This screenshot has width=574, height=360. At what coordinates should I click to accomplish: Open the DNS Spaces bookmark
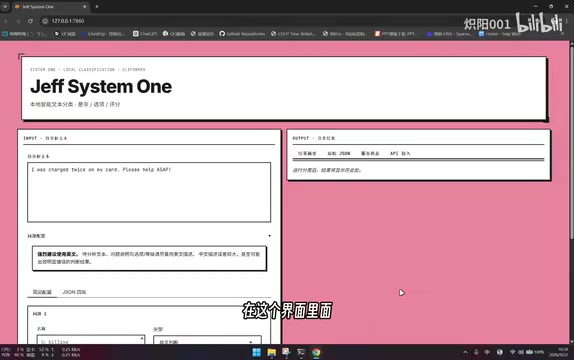(x=449, y=34)
